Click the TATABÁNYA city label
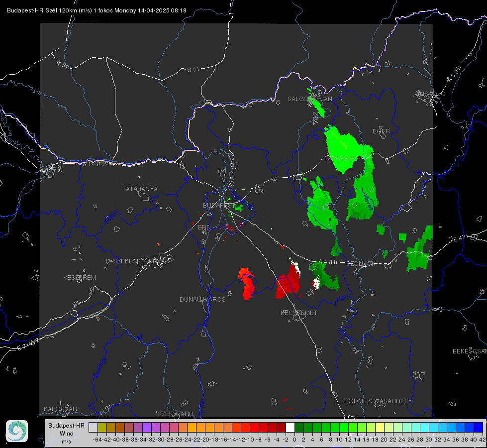 tap(140, 189)
